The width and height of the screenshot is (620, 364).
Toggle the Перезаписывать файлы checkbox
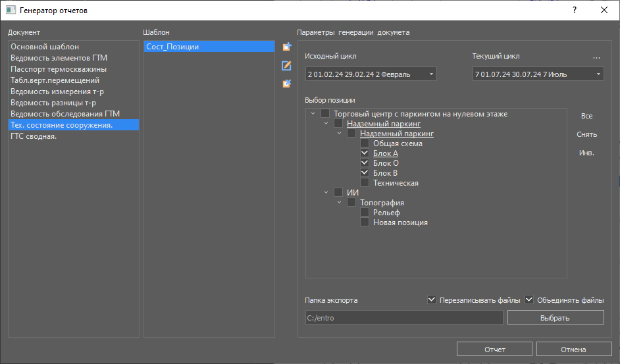(x=432, y=300)
